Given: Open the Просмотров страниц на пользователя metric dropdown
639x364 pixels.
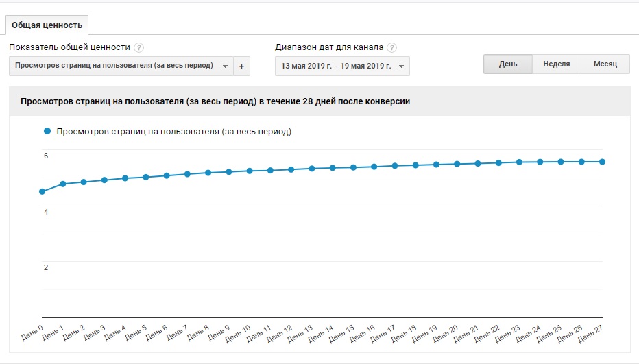Looking at the screenshot, I should [121, 66].
